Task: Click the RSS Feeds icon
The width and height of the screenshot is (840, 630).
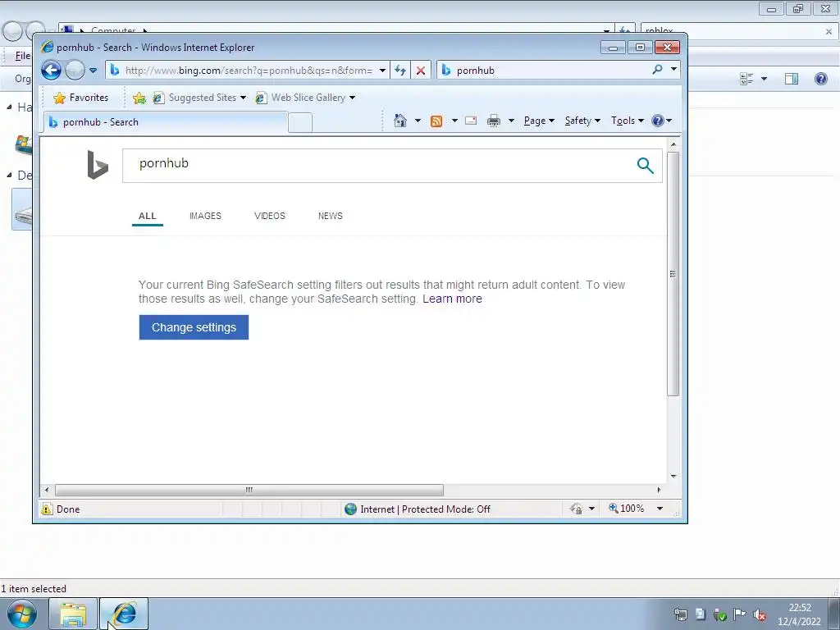Action: (436, 121)
